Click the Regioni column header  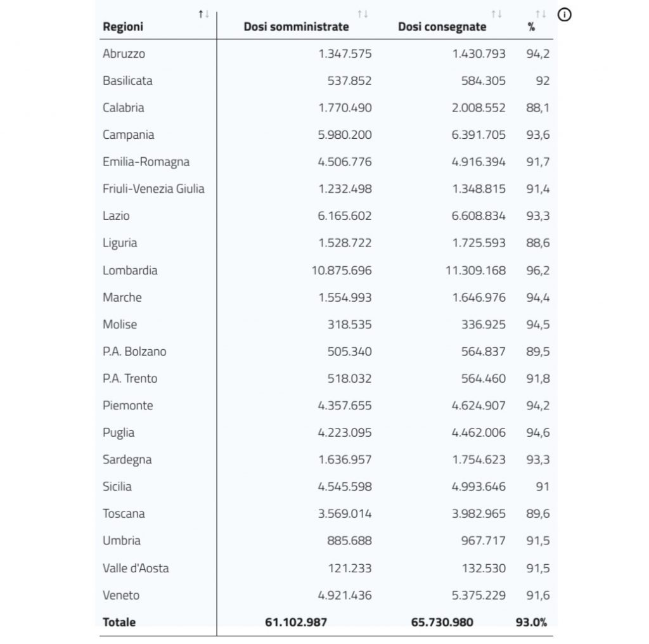point(123,27)
